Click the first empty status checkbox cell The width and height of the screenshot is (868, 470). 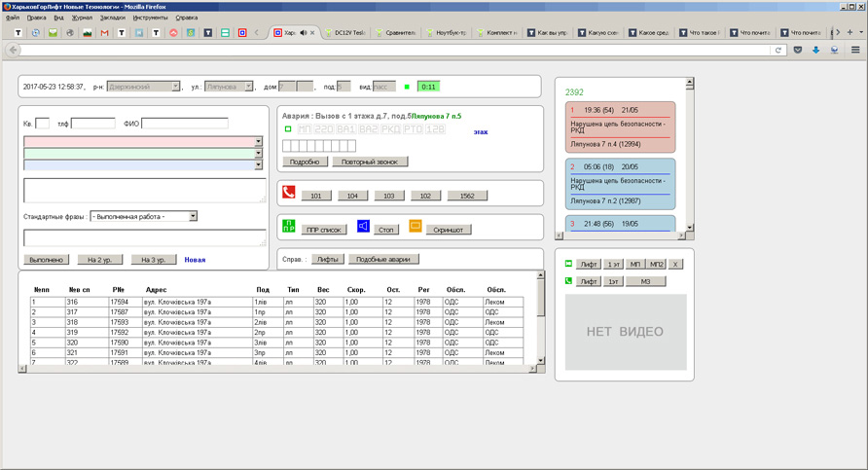(x=286, y=146)
